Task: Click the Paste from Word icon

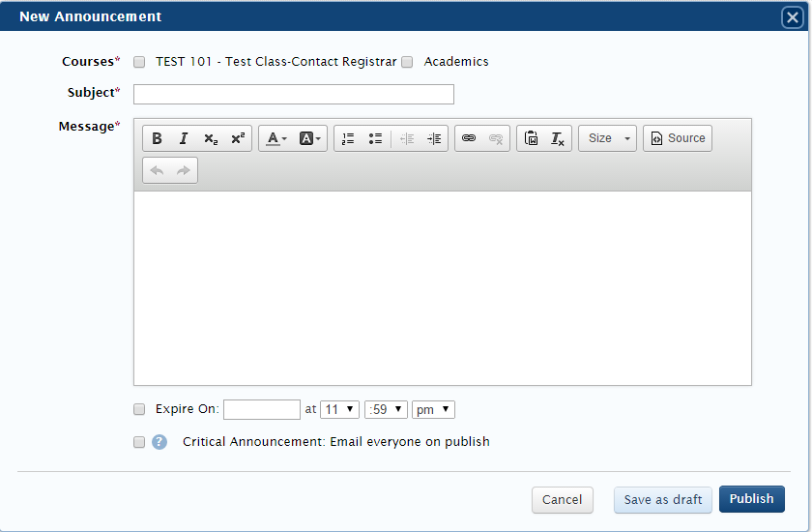Action: (531, 138)
